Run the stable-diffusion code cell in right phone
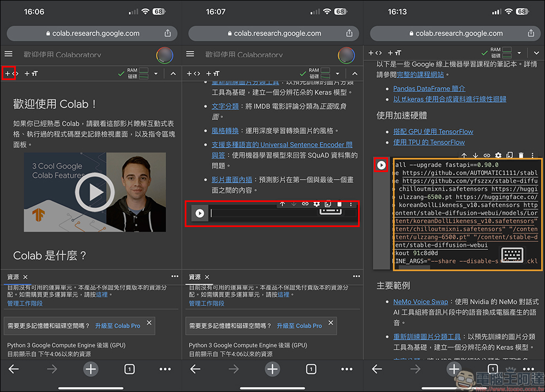This screenshot has width=545, height=392. click(381, 166)
